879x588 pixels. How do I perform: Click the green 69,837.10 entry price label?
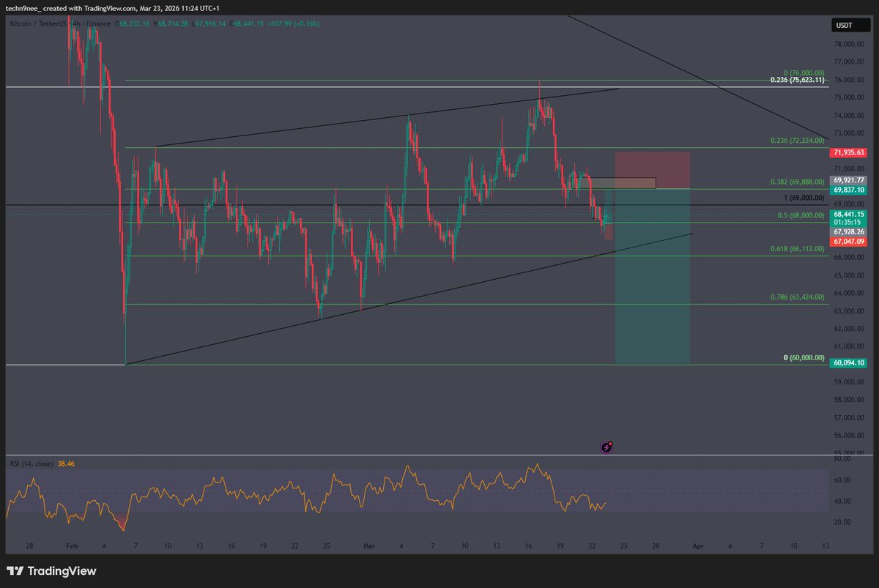point(849,189)
